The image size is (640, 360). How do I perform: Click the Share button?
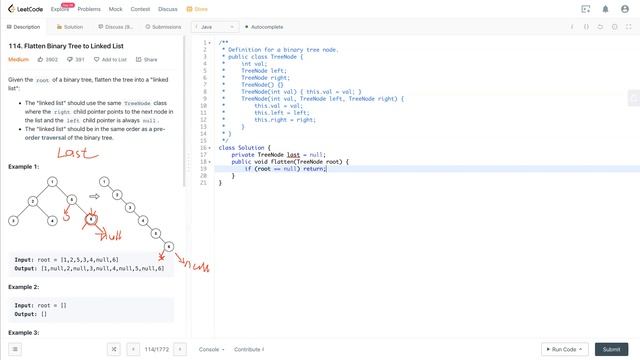pos(147,60)
